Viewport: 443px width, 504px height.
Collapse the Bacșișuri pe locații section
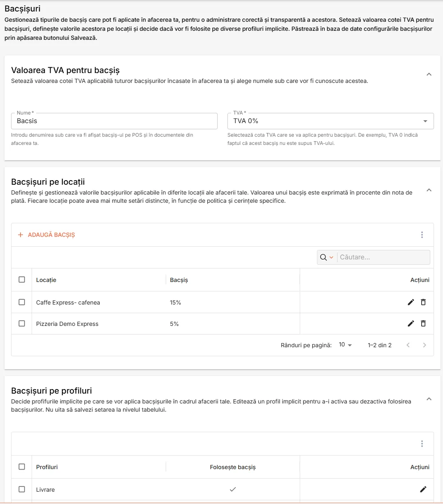(x=429, y=190)
